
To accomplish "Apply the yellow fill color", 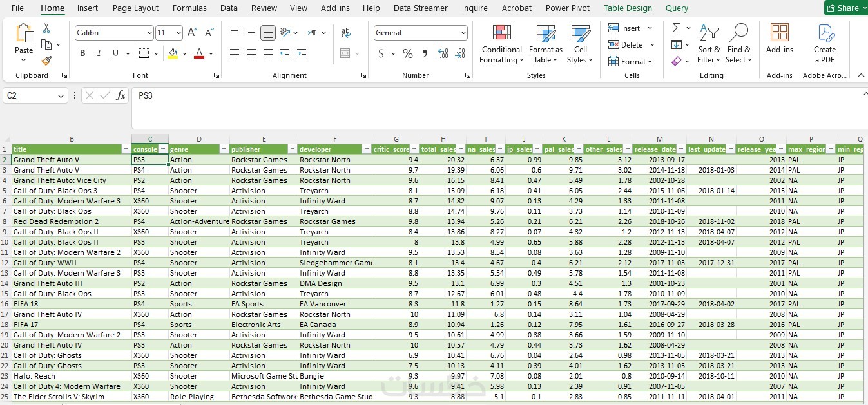I will coord(172,53).
